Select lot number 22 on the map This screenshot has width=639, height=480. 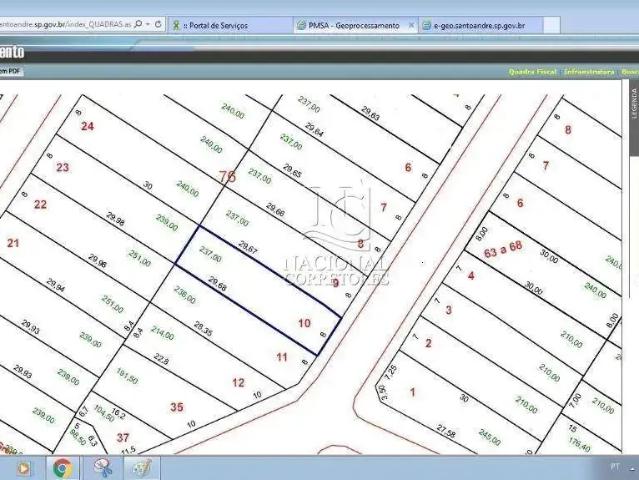[x=40, y=204]
